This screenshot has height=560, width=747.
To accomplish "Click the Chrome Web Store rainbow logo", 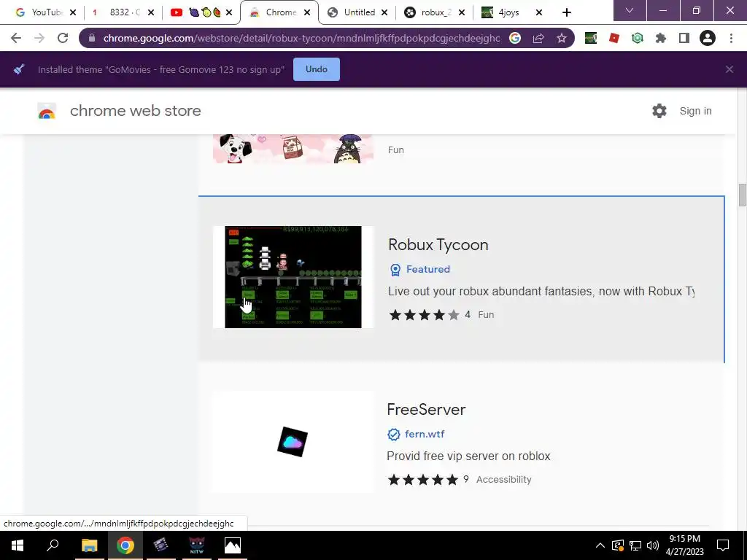I will point(47,111).
